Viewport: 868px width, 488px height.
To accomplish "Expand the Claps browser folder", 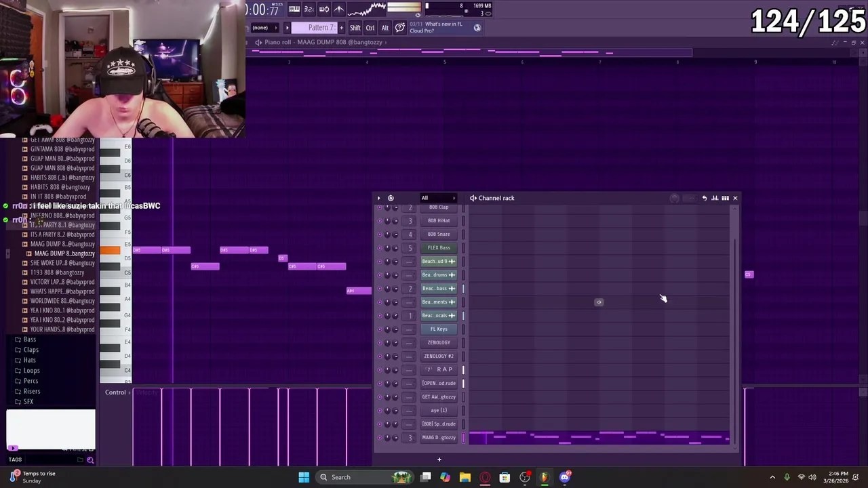I will [x=31, y=350].
